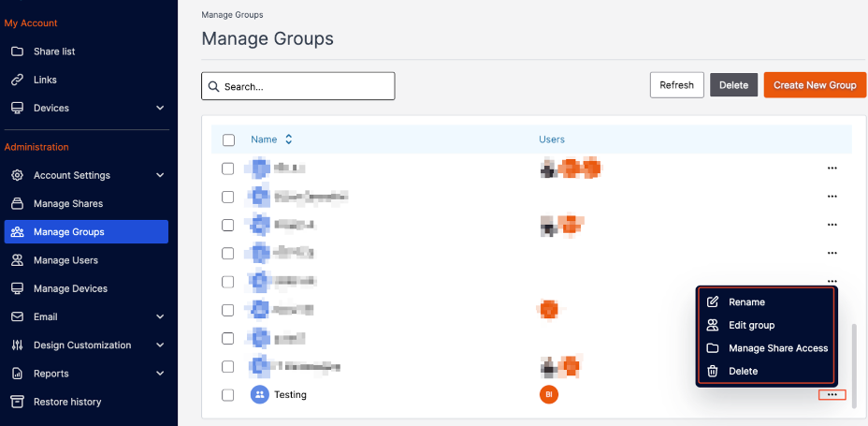The width and height of the screenshot is (868, 426).
Task: Expand the Devices section chevron
Action: click(160, 108)
